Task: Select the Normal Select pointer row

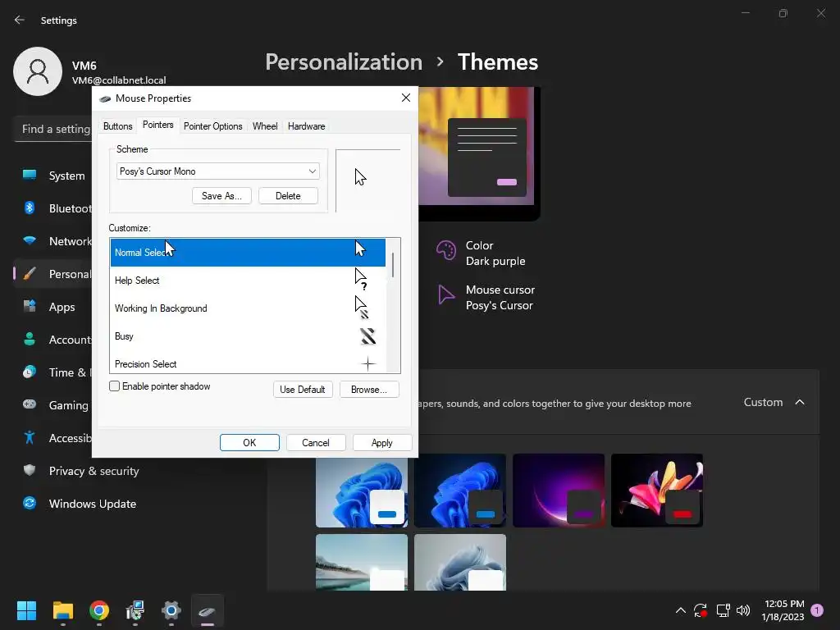Action: pyautogui.click(x=248, y=253)
